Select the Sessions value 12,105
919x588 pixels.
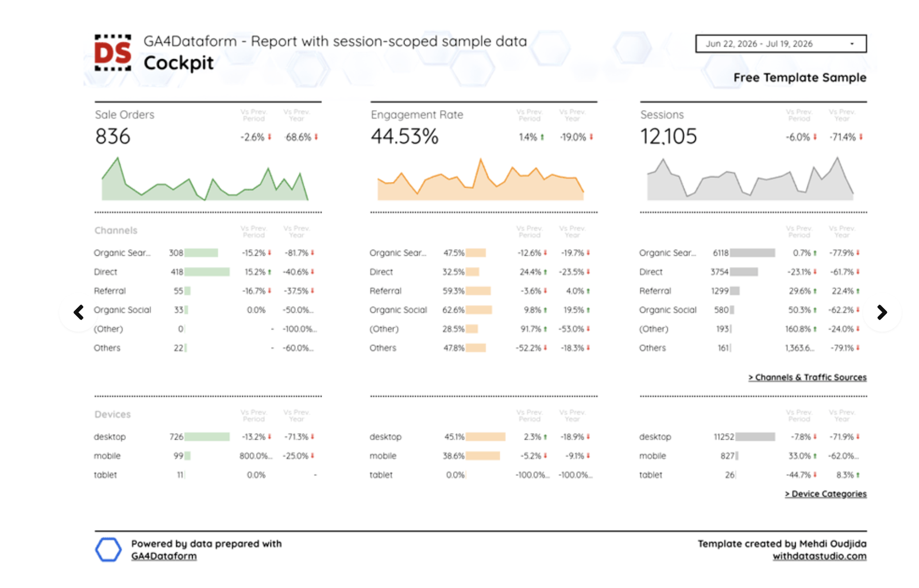pos(669,137)
